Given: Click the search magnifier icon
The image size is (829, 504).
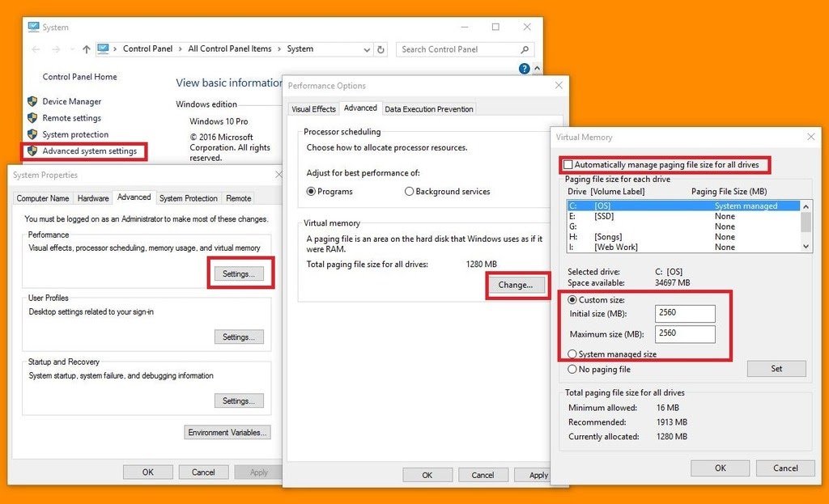Looking at the screenshot, I should (525, 49).
